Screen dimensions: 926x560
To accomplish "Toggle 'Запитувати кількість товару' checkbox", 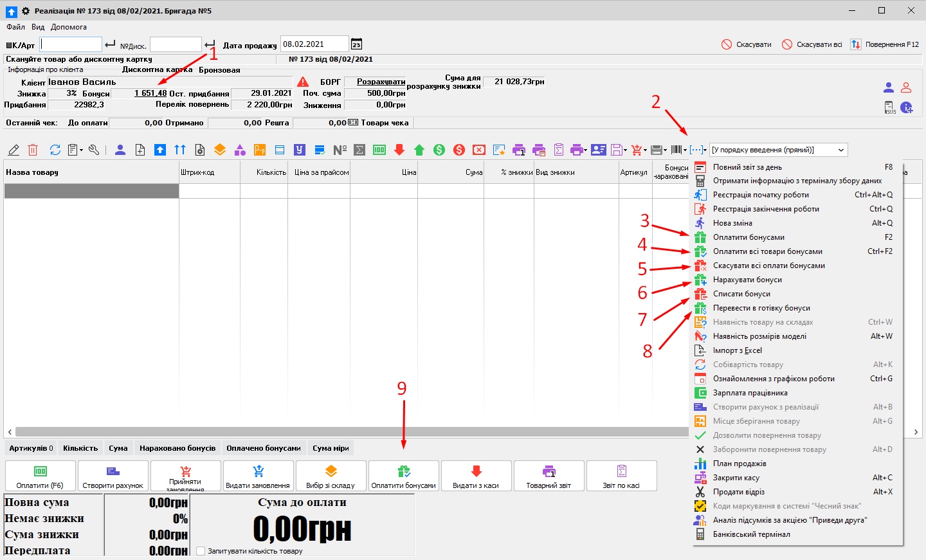I will [x=201, y=551].
